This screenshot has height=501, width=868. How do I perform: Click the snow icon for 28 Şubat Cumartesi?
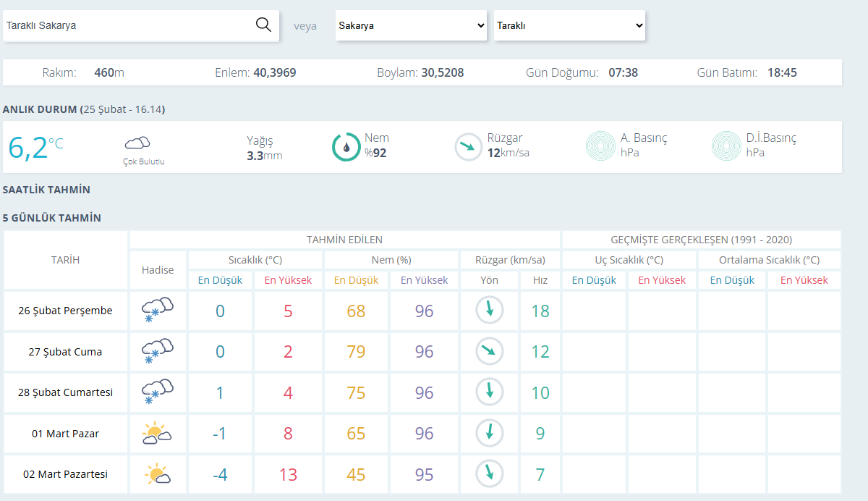[x=158, y=392]
